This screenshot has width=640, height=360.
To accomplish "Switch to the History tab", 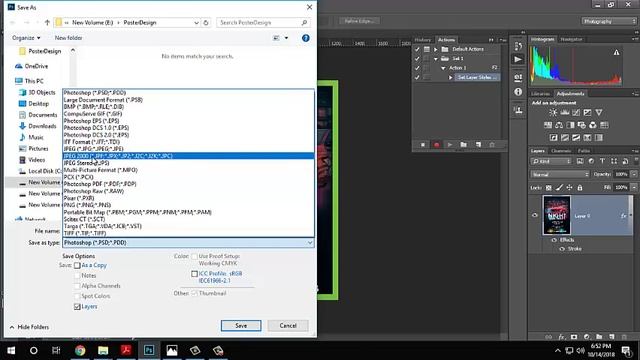I will coord(423,40).
